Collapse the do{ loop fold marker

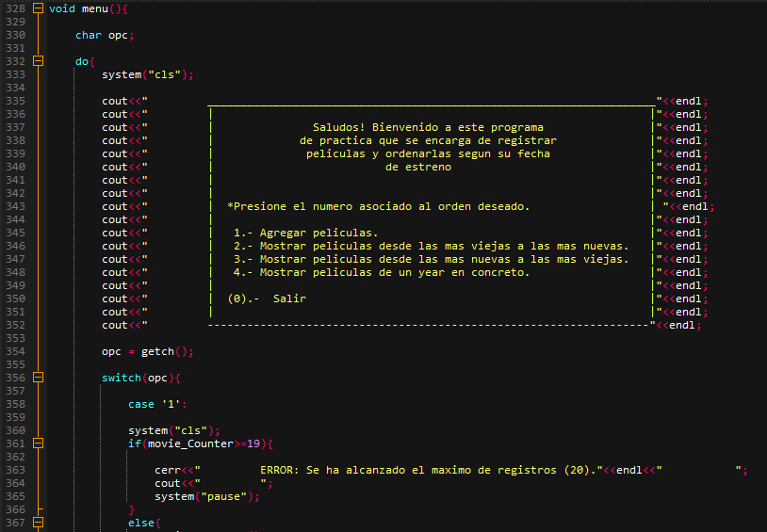pos(38,61)
